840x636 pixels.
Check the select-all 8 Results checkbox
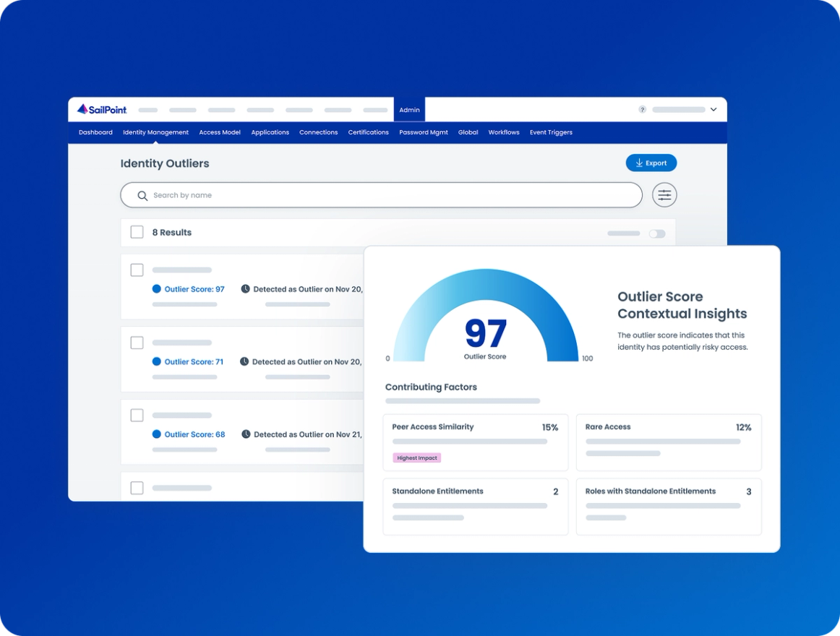(x=137, y=232)
